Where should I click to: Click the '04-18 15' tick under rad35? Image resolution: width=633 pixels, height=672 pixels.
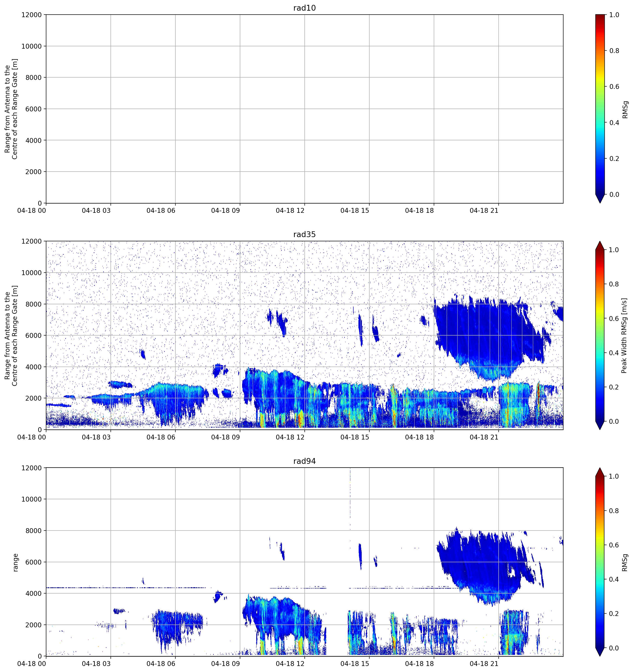pyautogui.click(x=355, y=437)
